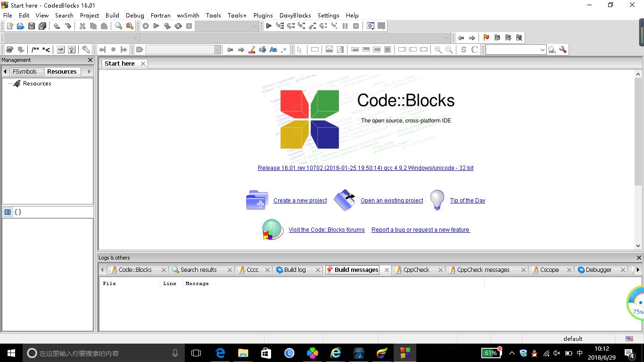Expand the search box dropdown arrow
The height and width of the screenshot is (362, 644).
[542, 50]
